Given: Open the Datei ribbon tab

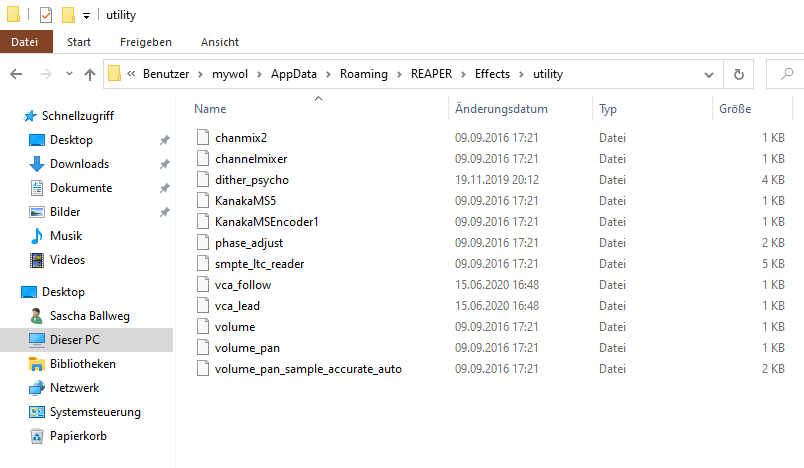Looking at the screenshot, I should coord(25,42).
